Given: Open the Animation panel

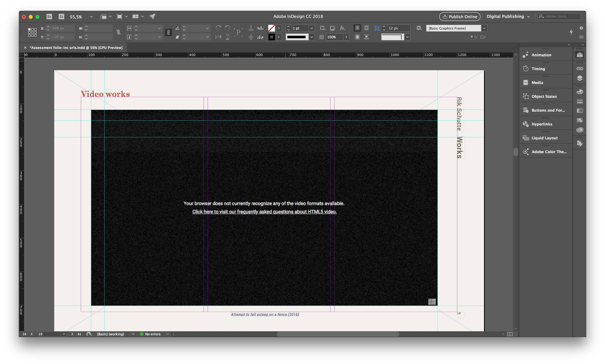Looking at the screenshot, I should click(x=541, y=55).
